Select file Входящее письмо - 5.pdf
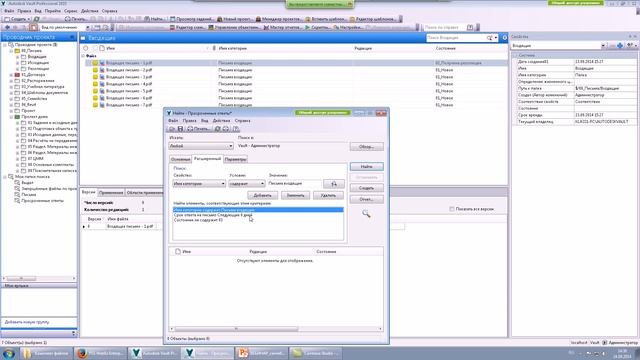Image resolution: width=640 pixels, height=360 pixels. [129, 91]
